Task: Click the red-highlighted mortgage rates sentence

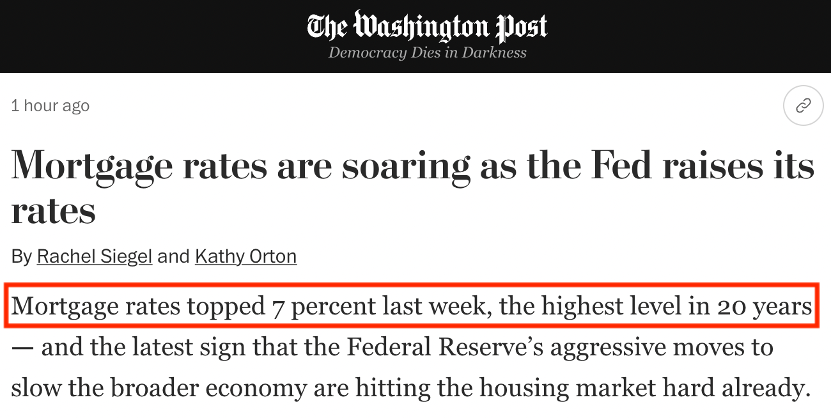Action: 412,306
